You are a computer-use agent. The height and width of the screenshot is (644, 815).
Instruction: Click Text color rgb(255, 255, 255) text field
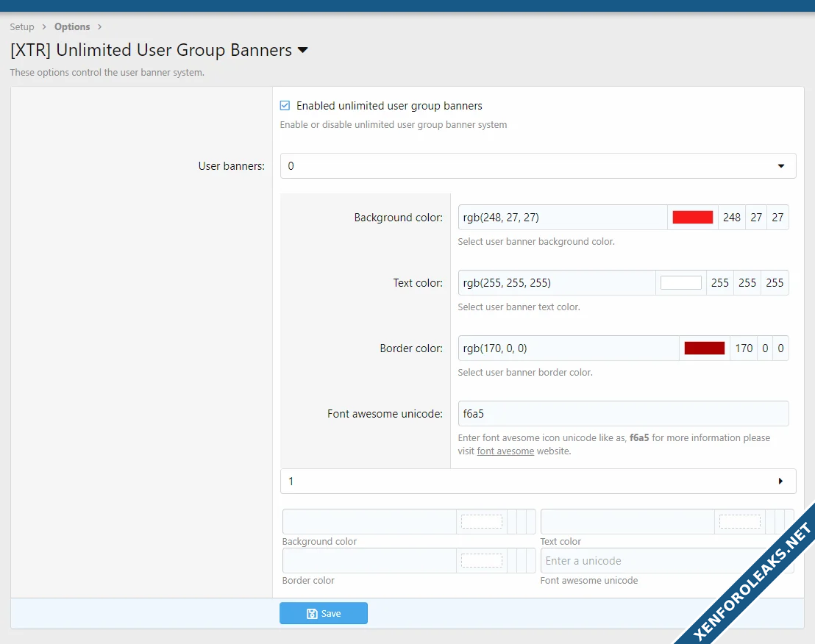(x=556, y=283)
